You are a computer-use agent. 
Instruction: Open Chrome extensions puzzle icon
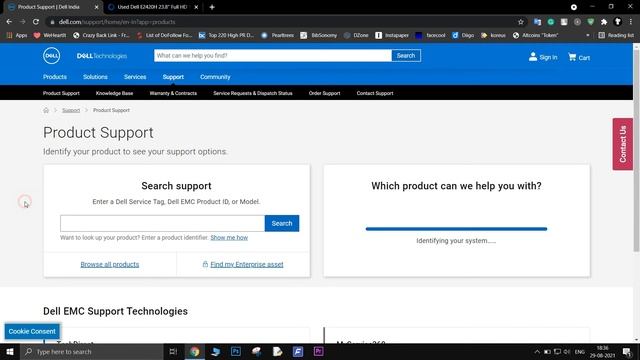[604, 22]
